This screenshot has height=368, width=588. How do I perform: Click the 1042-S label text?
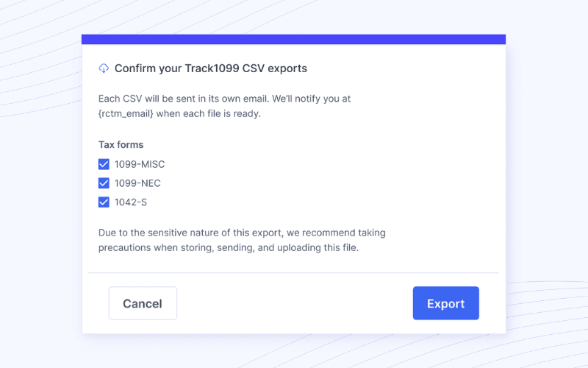[x=131, y=202]
